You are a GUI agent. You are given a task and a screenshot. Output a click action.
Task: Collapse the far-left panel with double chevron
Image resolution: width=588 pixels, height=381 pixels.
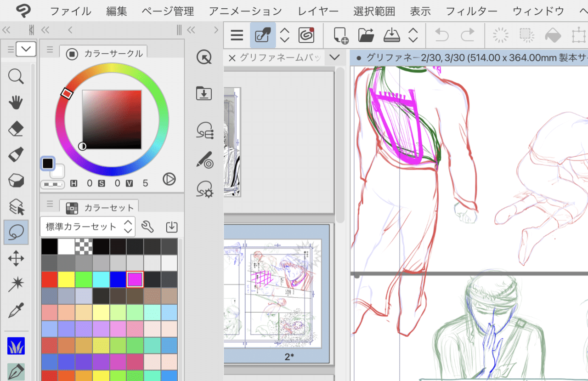[x=6, y=30]
